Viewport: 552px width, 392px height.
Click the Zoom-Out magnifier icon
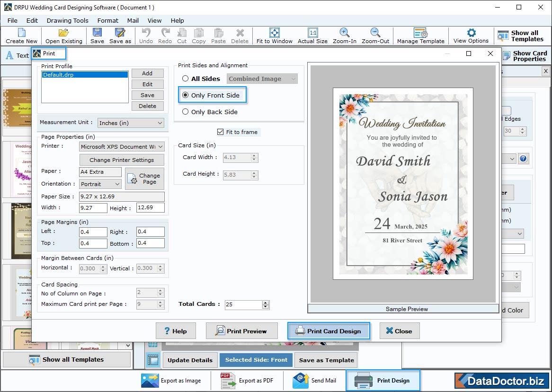pyautogui.click(x=375, y=32)
